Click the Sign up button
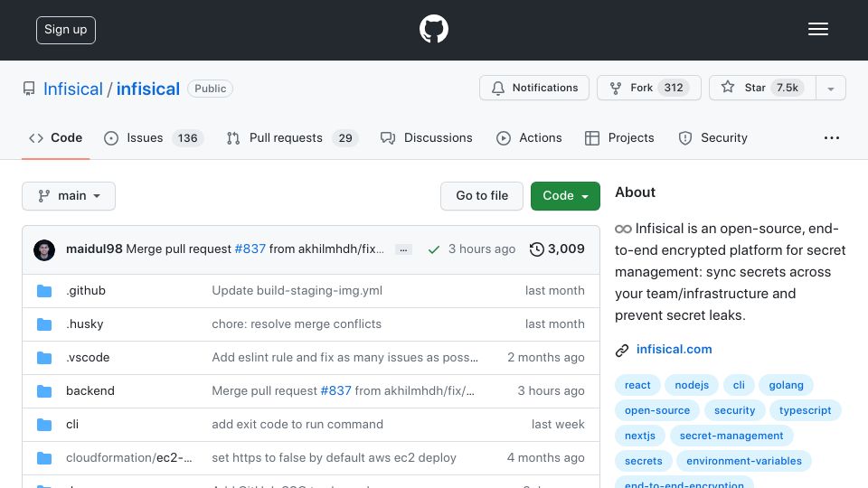Viewport: 868px width, 488px height. pos(66,30)
